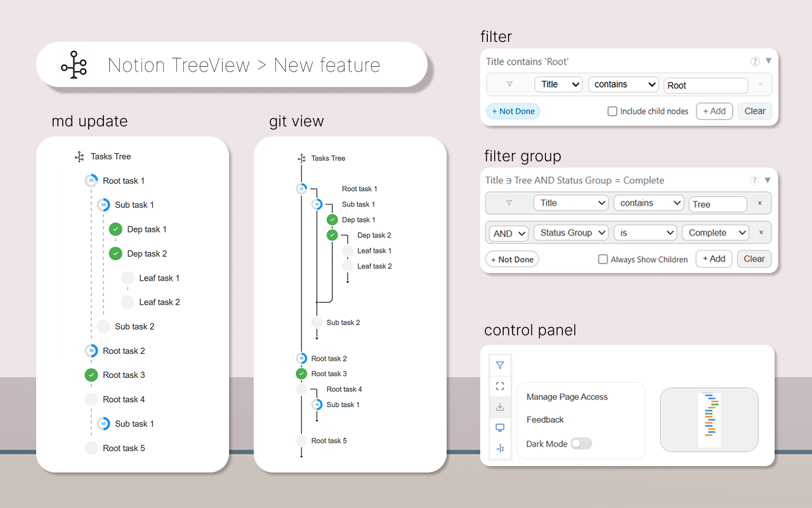Open the contains operator dropdown in filter

click(623, 84)
